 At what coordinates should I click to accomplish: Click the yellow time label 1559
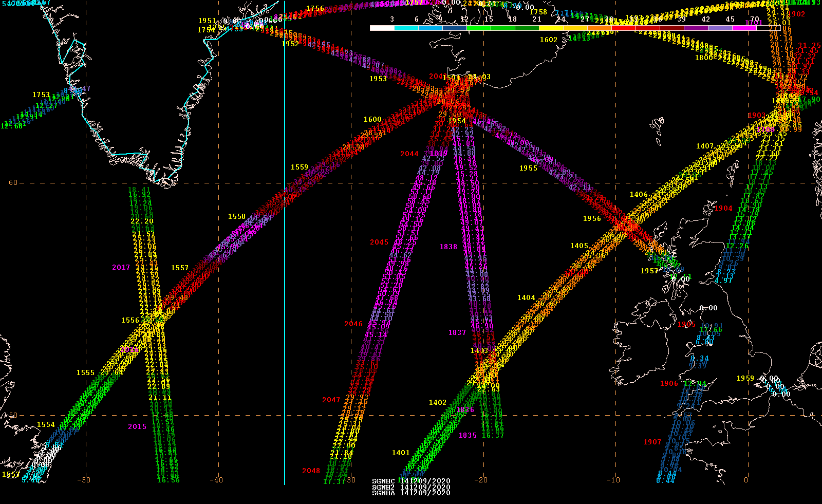click(300, 167)
